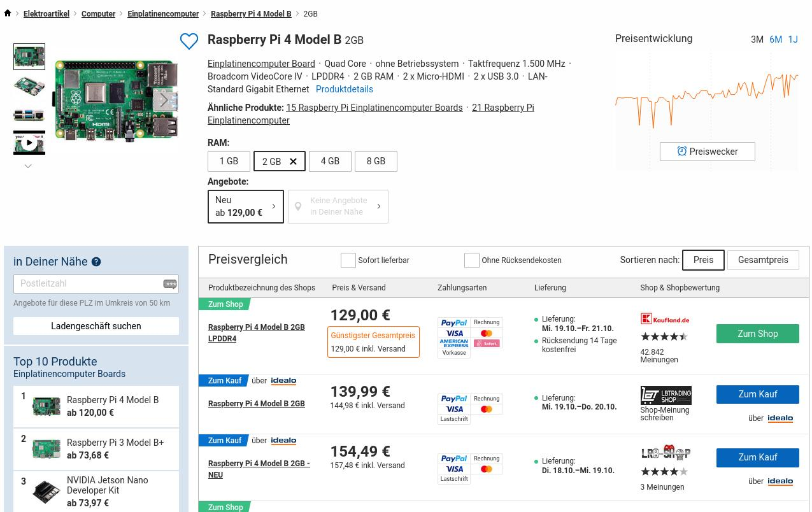Select the first product image thumbnail
812x512 pixels.
point(29,57)
